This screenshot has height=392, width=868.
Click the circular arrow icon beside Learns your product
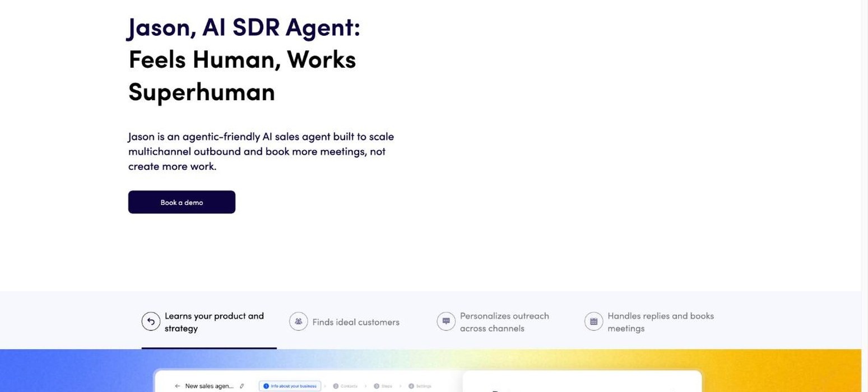pos(151,321)
